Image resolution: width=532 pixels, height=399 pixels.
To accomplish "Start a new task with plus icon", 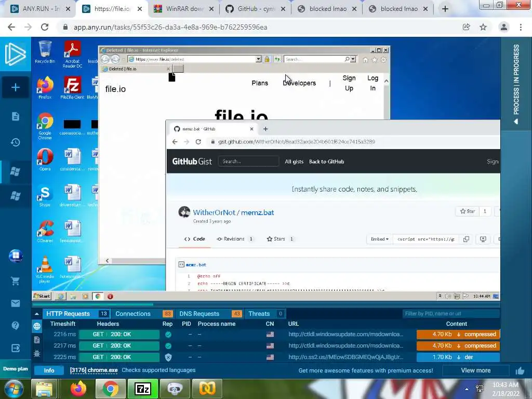I will [x=15, y=87].
